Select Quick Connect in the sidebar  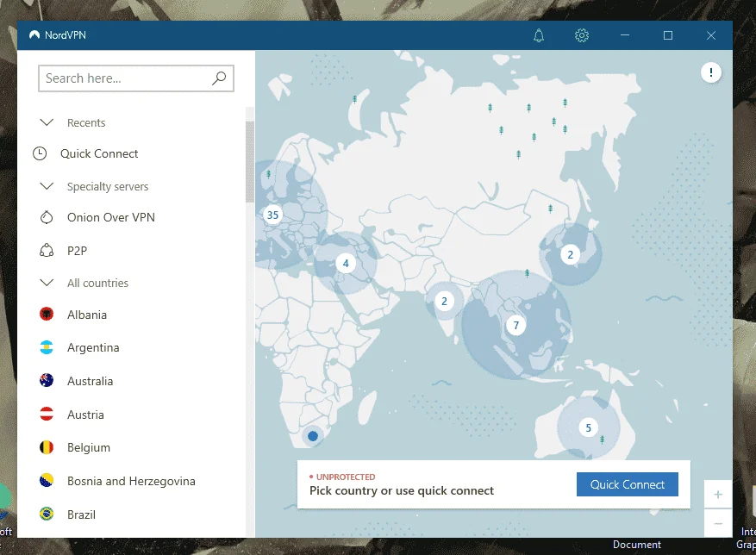pos(99,153)
